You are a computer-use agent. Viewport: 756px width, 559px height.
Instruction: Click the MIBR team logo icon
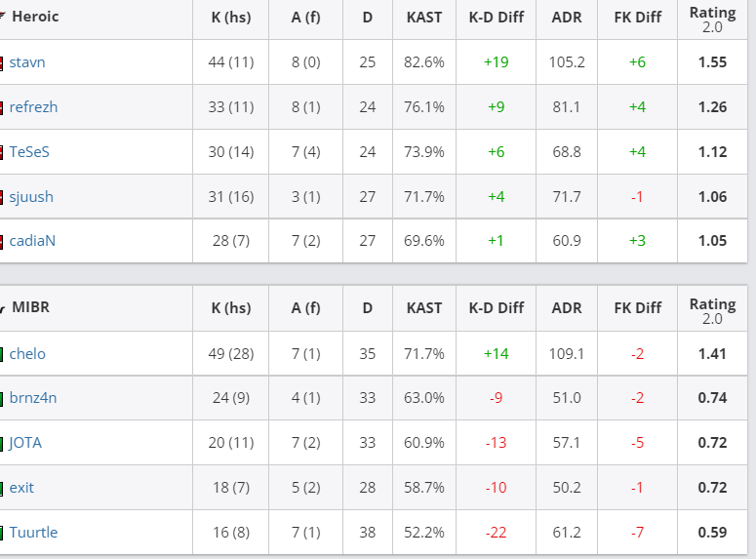(2, 307)
